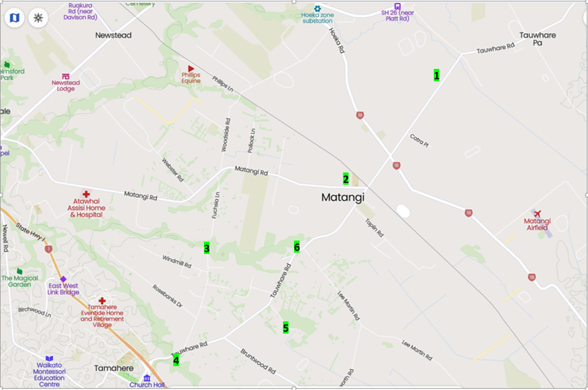Click The Magical Garden park icon
This screenshot has width=588, height=390.
point(19,271)
